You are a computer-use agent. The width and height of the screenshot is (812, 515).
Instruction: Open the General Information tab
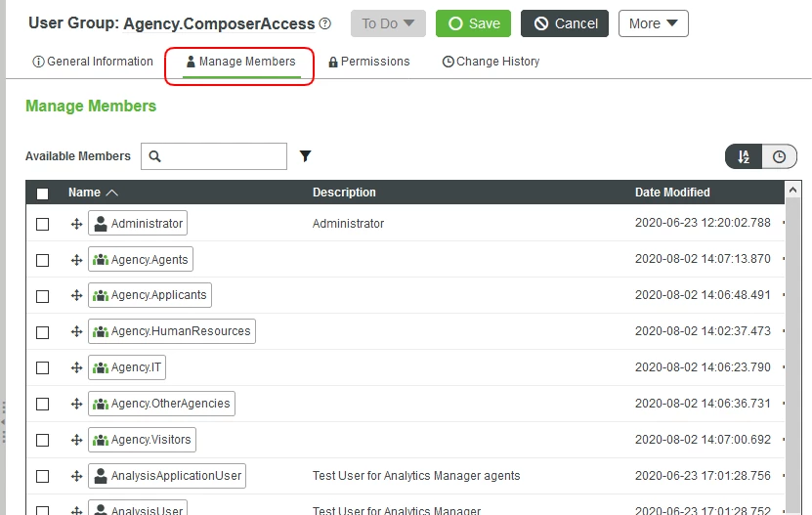(x=93, y=62)
